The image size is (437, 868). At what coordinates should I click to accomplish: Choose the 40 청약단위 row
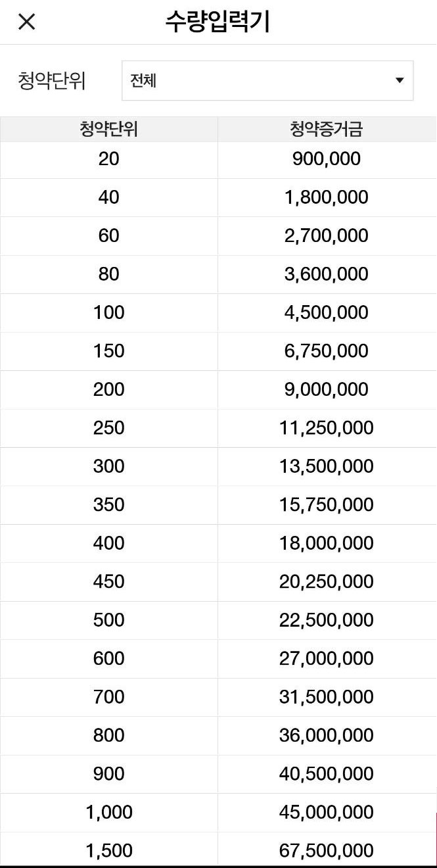109,197
